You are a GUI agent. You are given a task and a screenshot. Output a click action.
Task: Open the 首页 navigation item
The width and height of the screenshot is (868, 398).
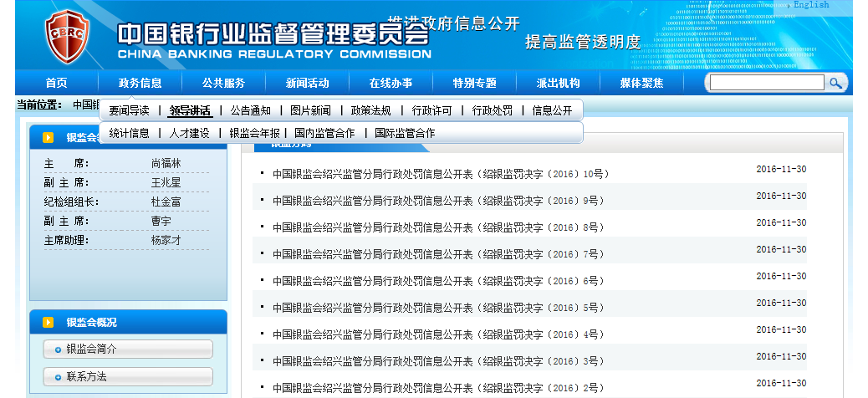pyautogui.click(x=56, y=83)
